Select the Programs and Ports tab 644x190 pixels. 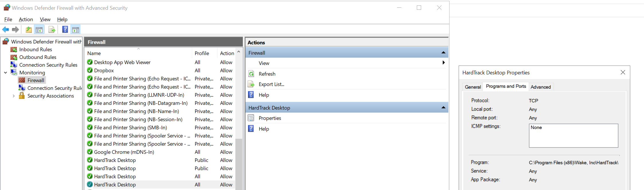[506, 86]
